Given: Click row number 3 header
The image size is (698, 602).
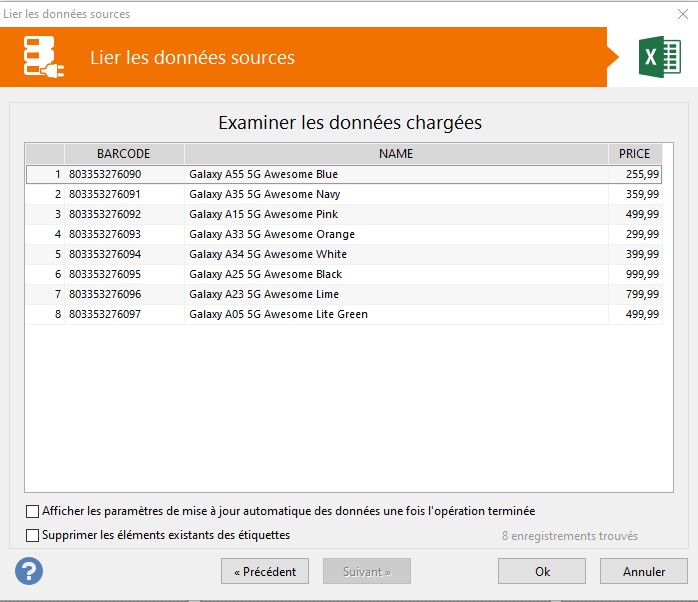Looking at the screenshot, I should [45, 214].
